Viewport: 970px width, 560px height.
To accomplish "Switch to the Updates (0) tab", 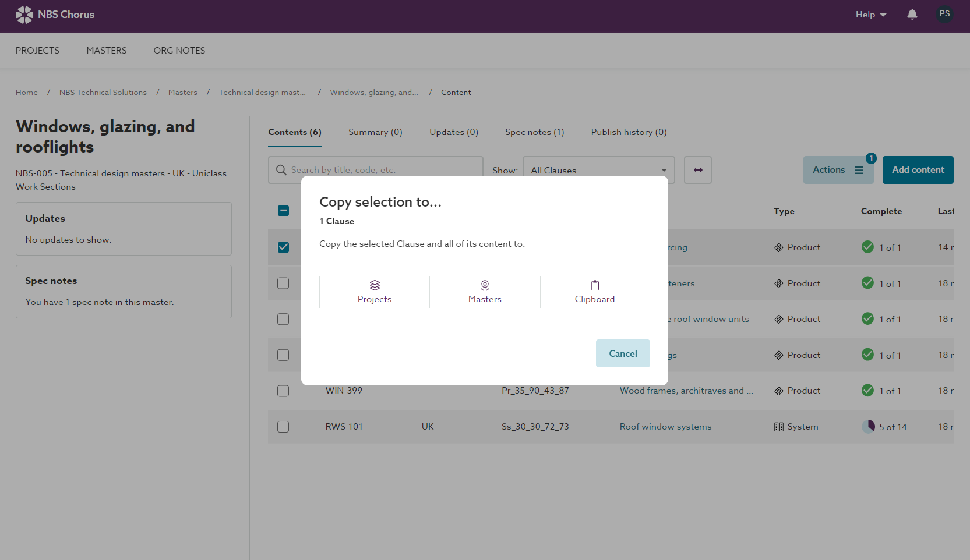I will 454,132.
